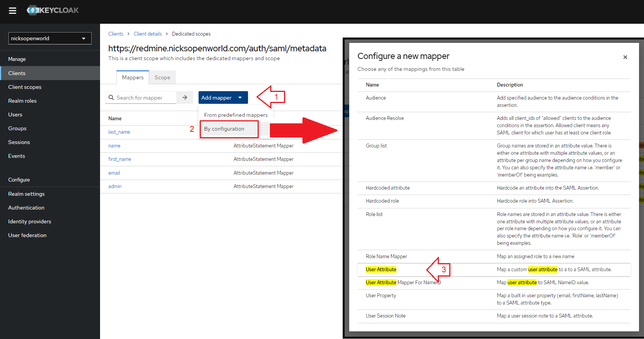
Task: Click the Dedicated scopes breadcrumb text
Action: (191, 34)
